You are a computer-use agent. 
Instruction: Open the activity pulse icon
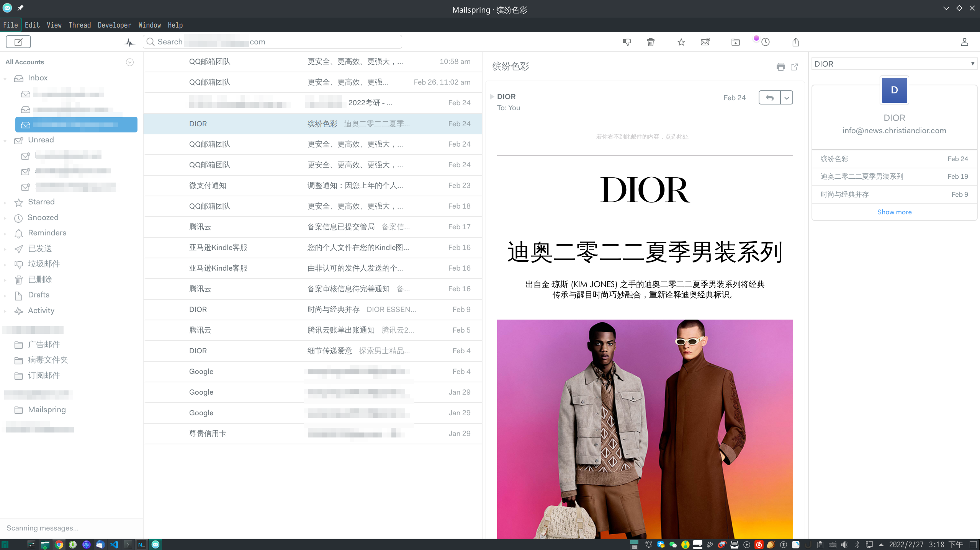pyautogui.click(x=129, y=42)
